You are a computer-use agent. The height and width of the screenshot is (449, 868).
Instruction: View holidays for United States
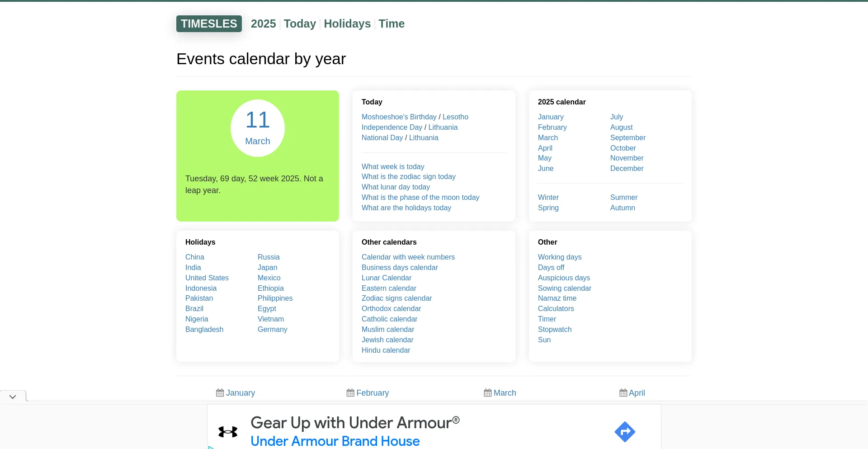click(207, 278)
